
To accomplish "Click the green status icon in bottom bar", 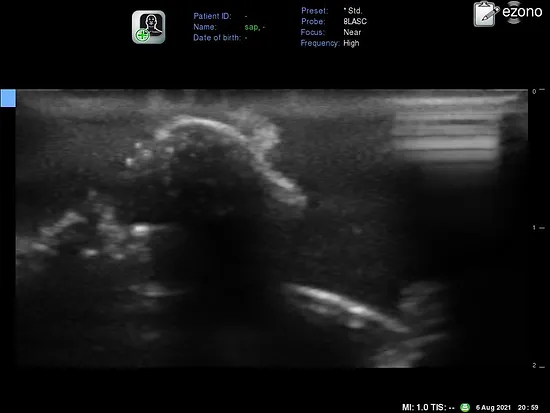I will point(465,407).
